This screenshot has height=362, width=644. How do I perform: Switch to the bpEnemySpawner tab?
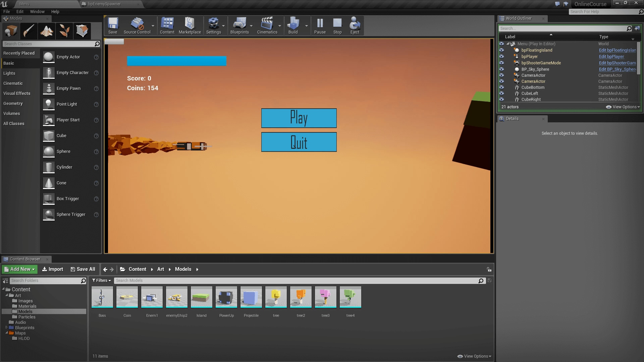(104, 4)
